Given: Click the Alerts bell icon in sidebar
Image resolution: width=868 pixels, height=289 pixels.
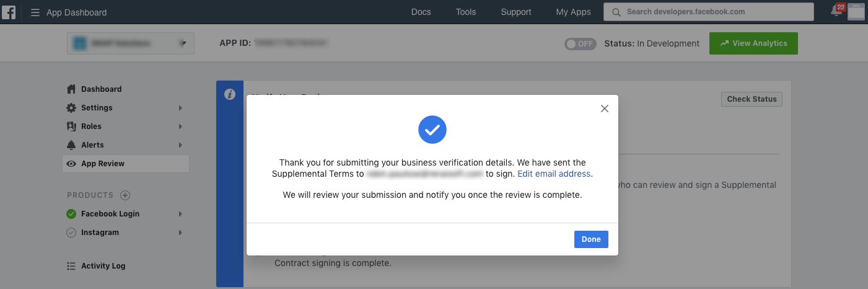Looking at the screenshot, I should coord(71,144).
